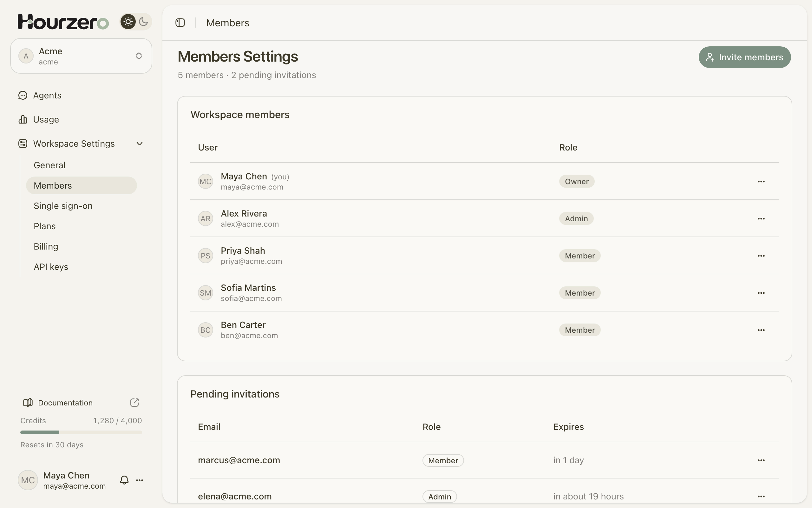Click the Members breadcrumb title
812x508 pixels.
tap(227, 23)
